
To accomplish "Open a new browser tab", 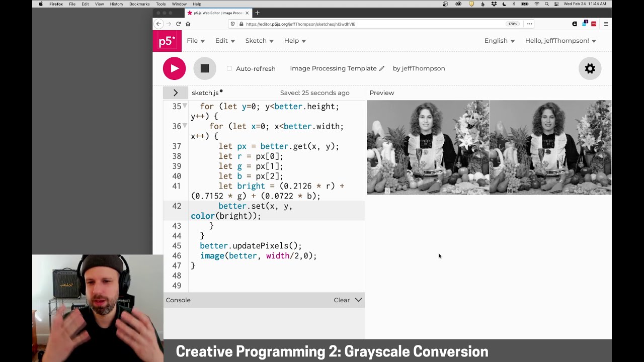I will (257, 13).
